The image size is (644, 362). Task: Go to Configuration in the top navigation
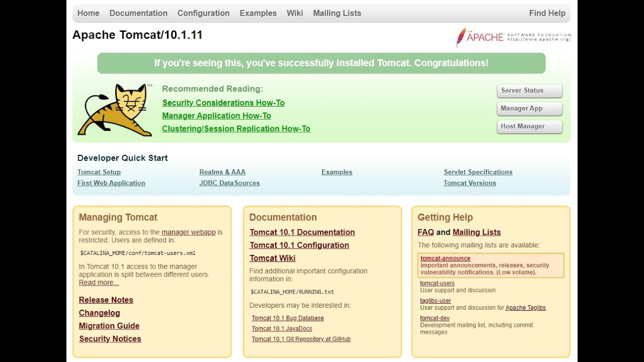tap(203, 13)
